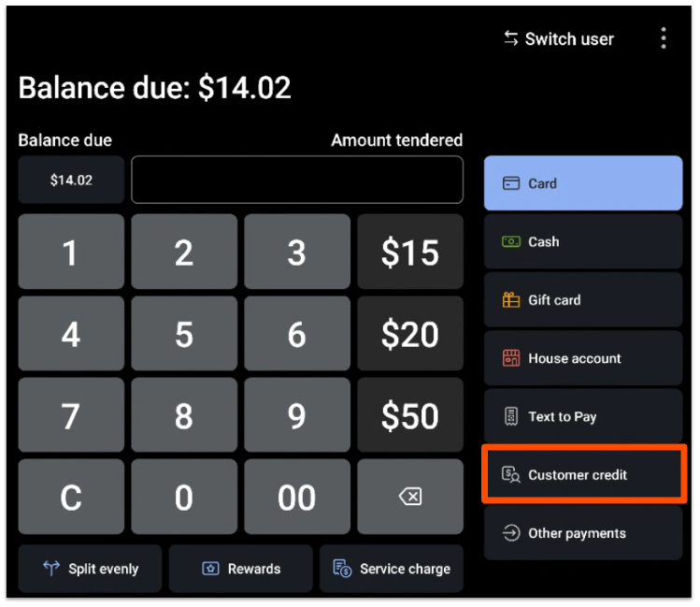Viewport: 700px width, 607px height.
Task: Tap the $50 quick cash key
Action: click(x=410, y=416)
